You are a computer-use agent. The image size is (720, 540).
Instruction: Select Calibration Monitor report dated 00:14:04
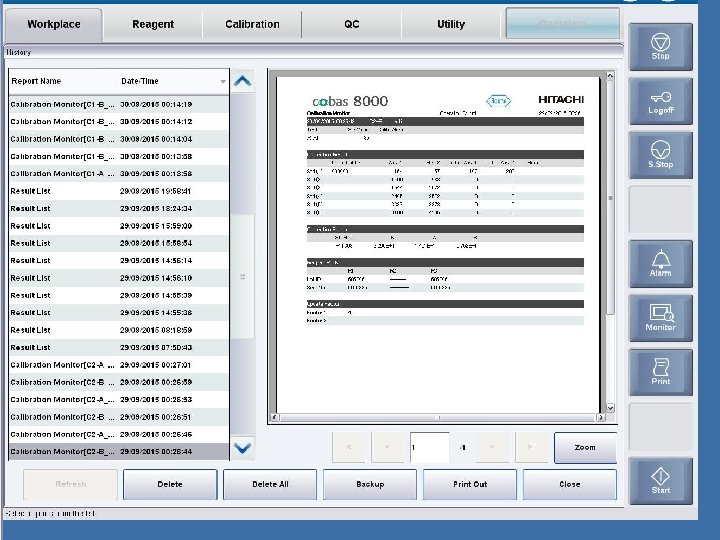(118, 139)
